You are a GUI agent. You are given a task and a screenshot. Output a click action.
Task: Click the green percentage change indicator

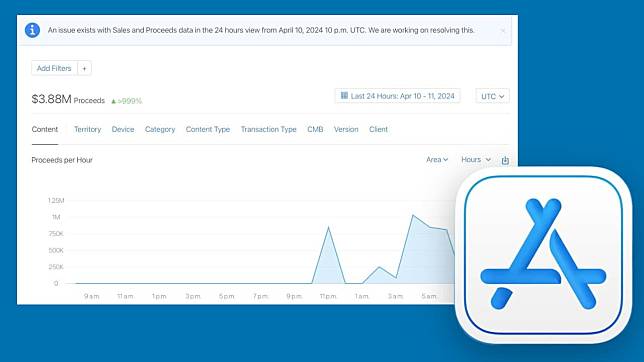click(x=126, y=101)
